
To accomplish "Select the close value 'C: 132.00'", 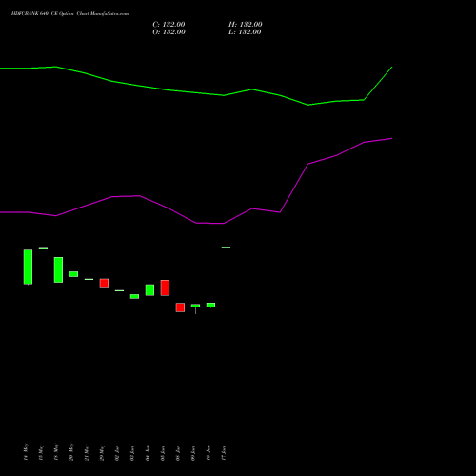I will pos(169,25).
